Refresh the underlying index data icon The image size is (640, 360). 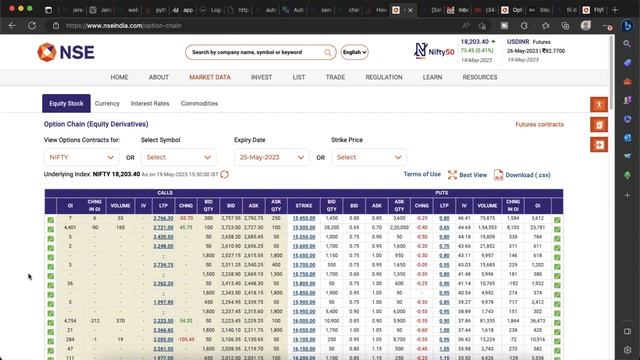[224, 174]
